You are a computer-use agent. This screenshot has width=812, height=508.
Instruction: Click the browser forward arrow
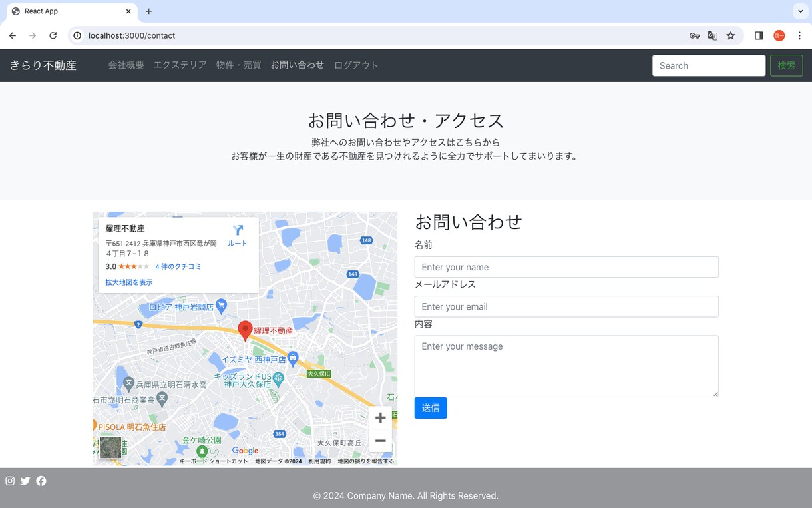pyautogui.click(x=33, y=35)
